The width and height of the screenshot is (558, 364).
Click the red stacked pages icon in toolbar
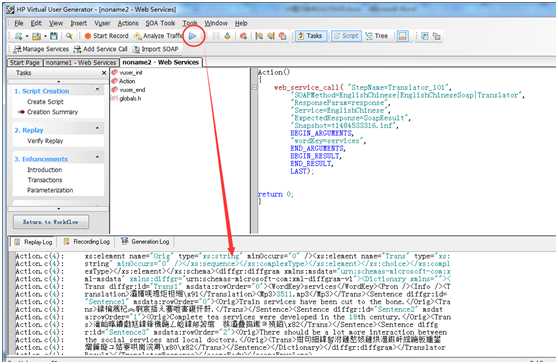(283, 36)
